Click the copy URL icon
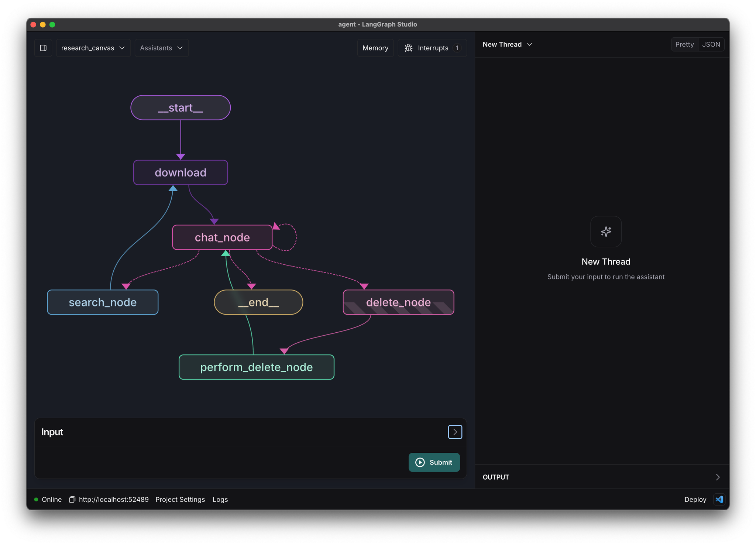The width and height of the screenshot is (756, 545). [72, 500]
